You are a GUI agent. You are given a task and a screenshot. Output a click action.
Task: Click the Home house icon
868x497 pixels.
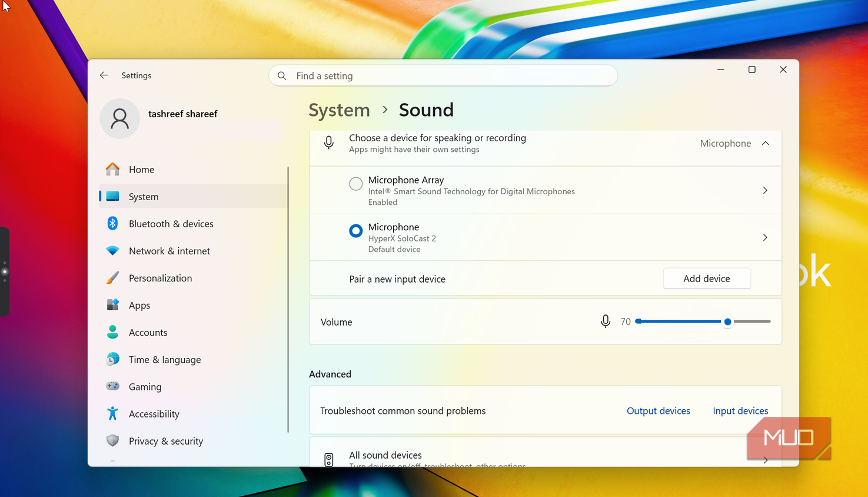[x=112, y=169]
